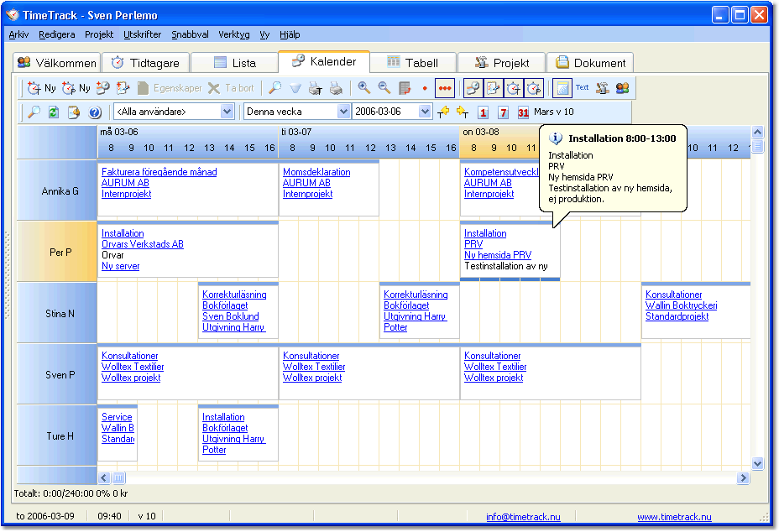779x532 pixels.
Task: Switch to month view icon 31
Action: click(523, 112)
